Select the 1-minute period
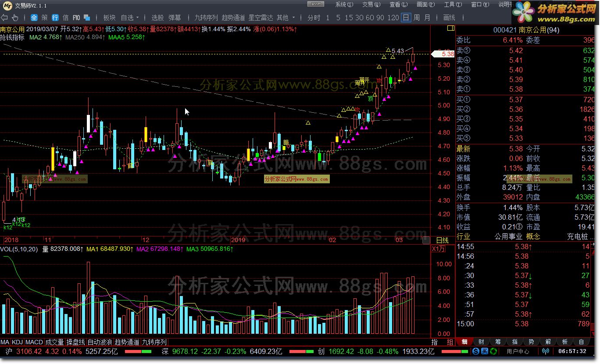 click(328, 18)
